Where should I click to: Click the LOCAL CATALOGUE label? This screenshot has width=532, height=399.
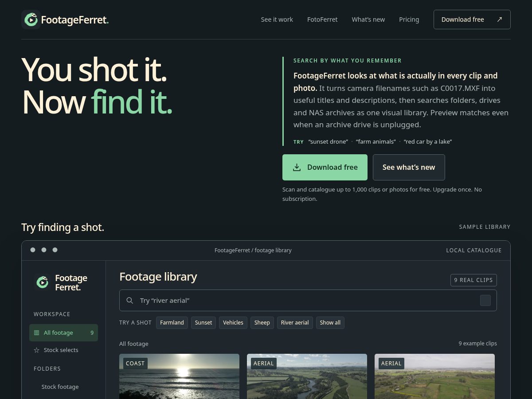pyautogui.click(x=474, y=250)
